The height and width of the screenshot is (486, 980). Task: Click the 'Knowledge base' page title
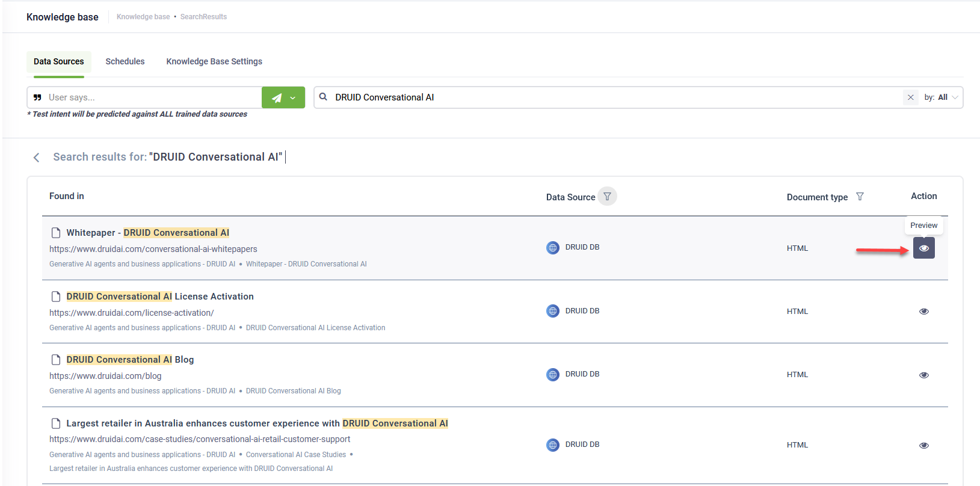pos(63,17)
